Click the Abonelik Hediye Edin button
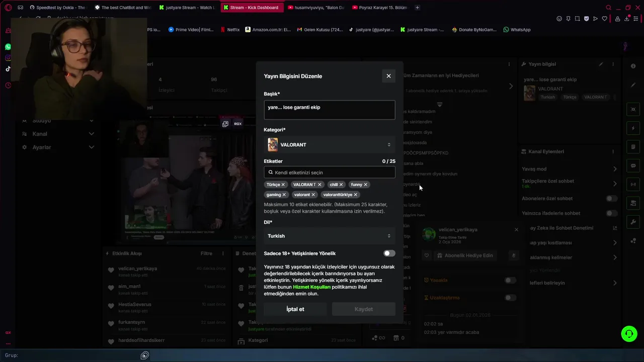 click(x=465, y=255)
